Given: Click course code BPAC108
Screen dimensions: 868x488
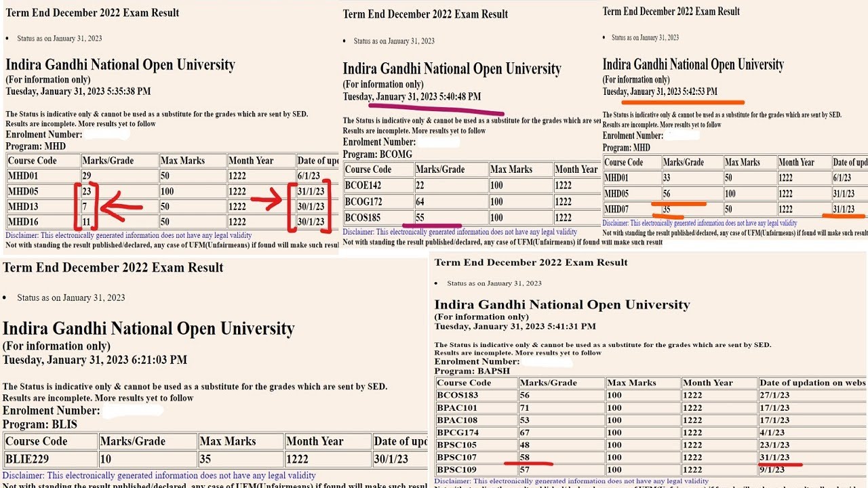Looking at the screenshot, I should tap(457, 420).
